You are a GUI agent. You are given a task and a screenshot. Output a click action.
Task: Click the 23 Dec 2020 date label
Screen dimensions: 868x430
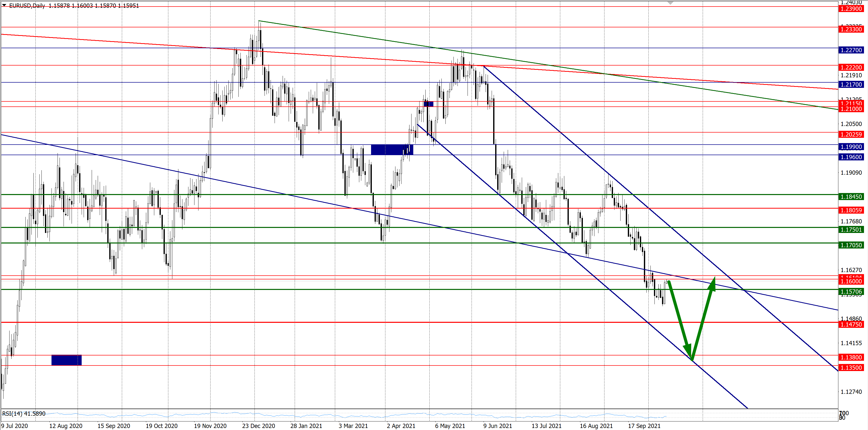point(259,426)
